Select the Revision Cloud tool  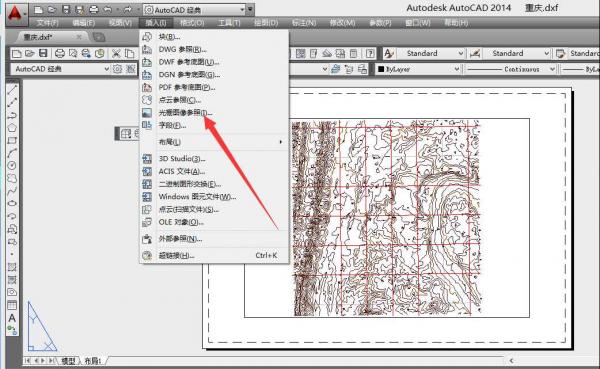pos(12,178)
